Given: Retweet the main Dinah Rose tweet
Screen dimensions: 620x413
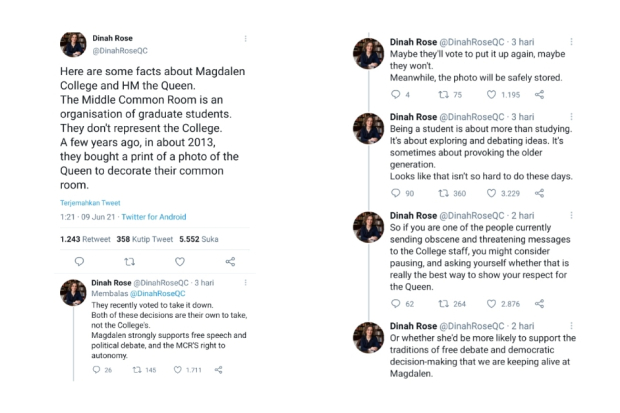Looking at the screenshot, I should 129,261.
